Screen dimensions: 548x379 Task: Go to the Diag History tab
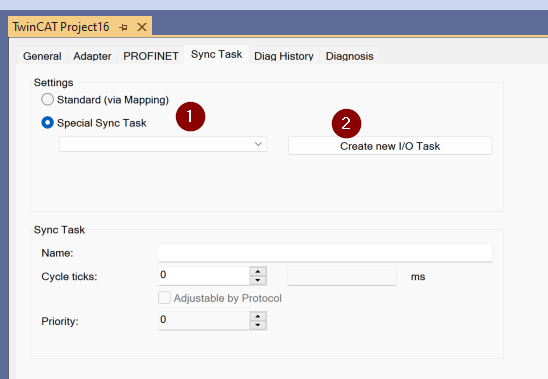tap(284, 56)
